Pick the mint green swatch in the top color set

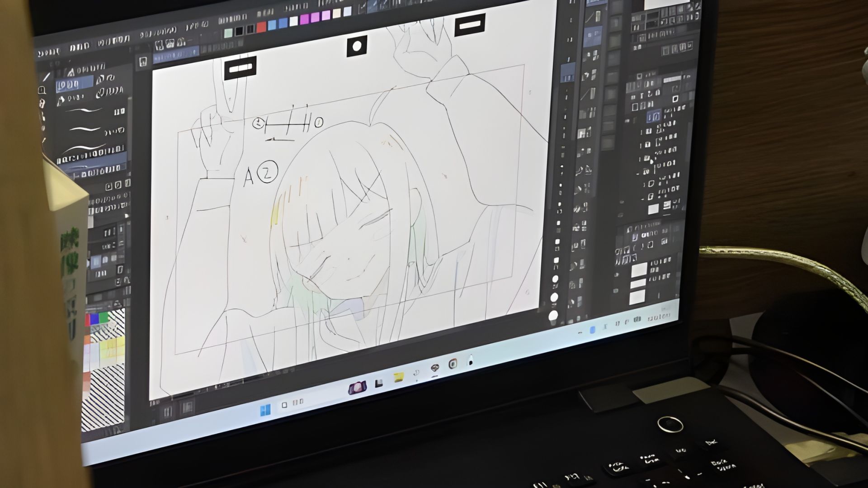(x=228, y=33)
